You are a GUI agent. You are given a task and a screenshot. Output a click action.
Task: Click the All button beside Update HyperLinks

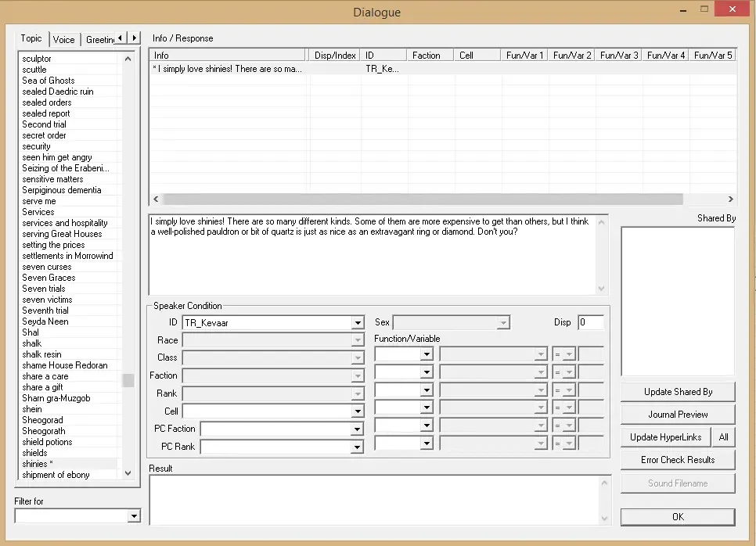pyautogui.click(x=723, y=437)
